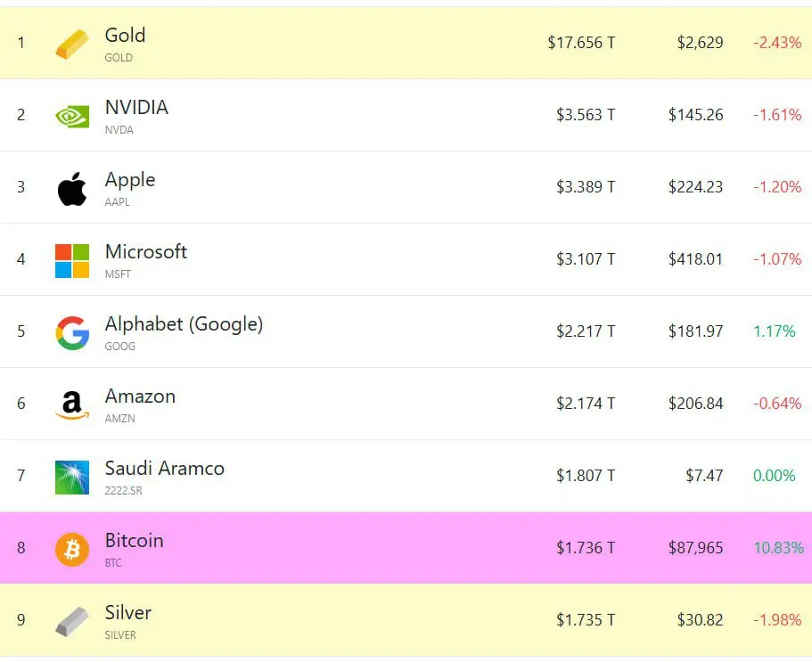Image resolution: width=812 pixels, height=662 pixels.
Task: Open the Alphabet (Google) link
Action: pos(184,324)
